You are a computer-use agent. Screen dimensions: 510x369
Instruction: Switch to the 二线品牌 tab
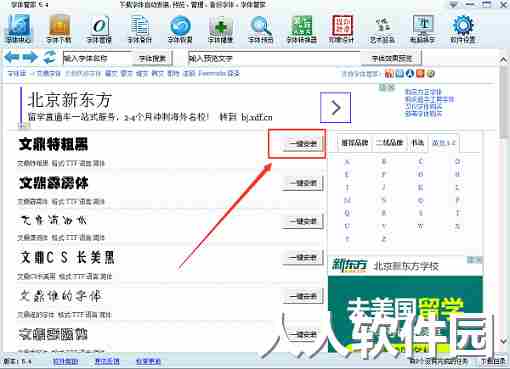(390, 143)
